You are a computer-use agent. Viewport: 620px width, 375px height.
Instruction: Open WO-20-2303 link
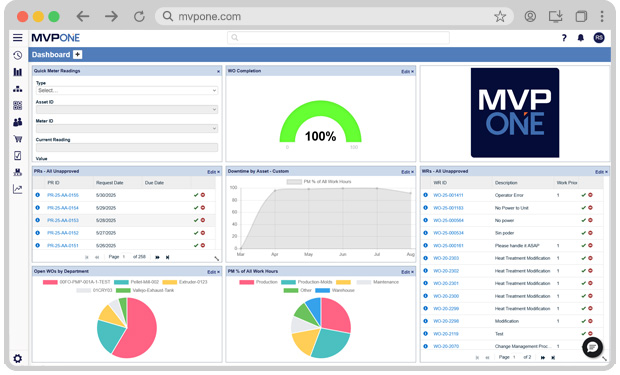(446, 258)
